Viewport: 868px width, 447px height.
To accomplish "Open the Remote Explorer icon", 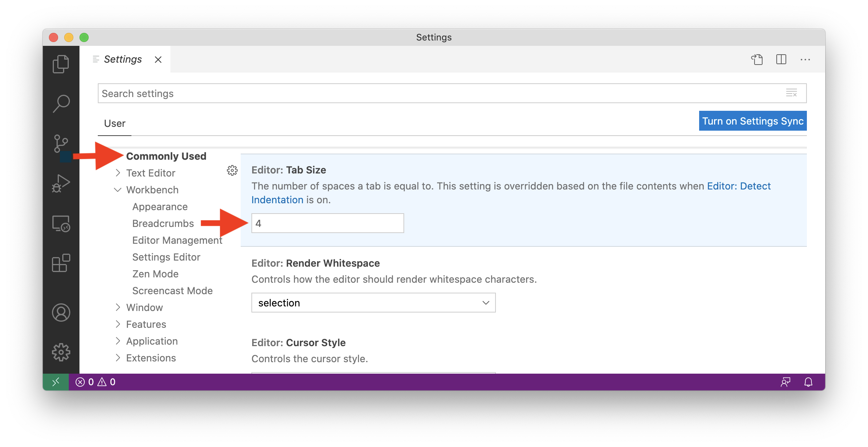I will (x=61, y=223).
